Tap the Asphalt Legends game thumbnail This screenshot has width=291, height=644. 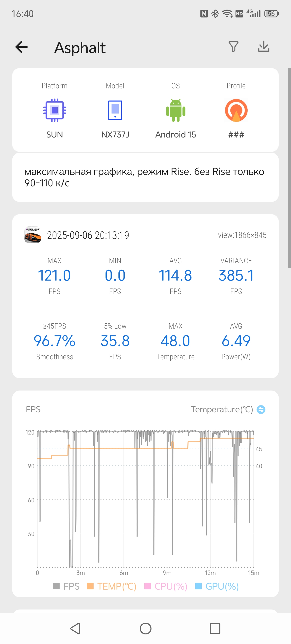click(x=33, y=235)
